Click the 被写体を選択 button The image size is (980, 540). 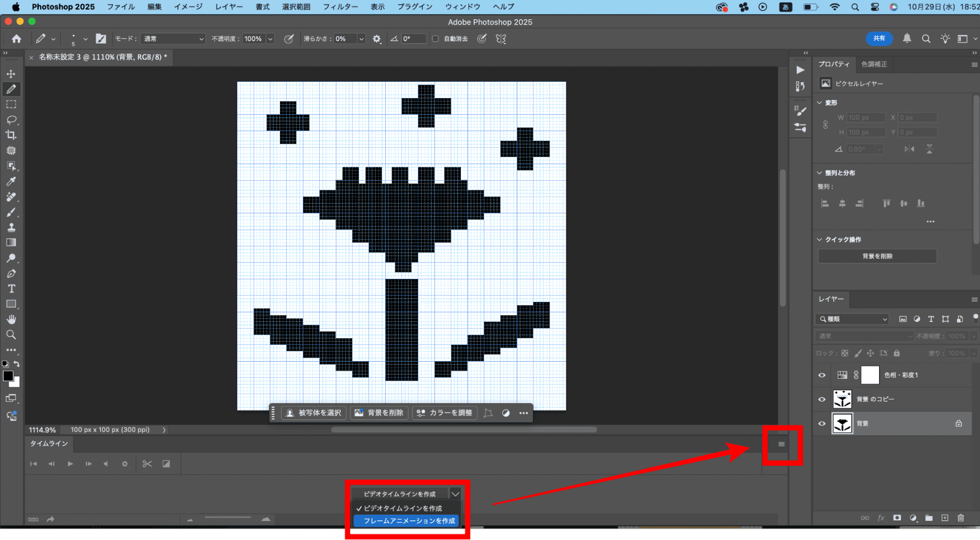pos(314,413)
